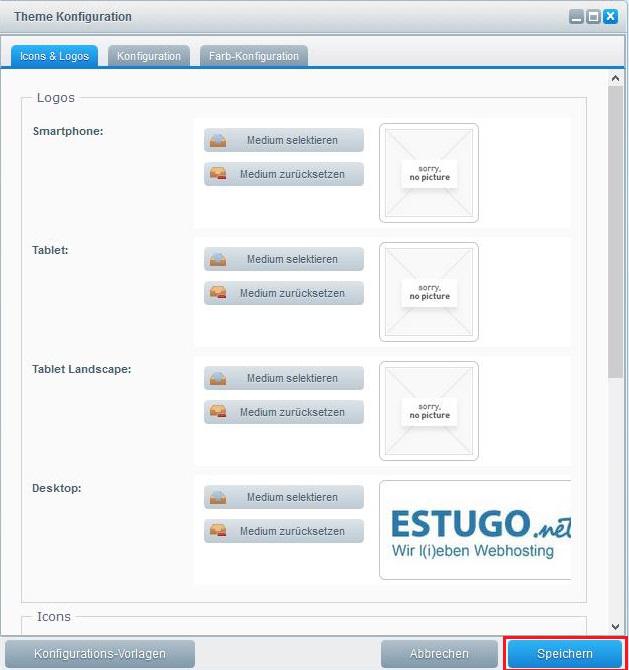Click reset icon for Tablet logo
Viewport: 629px width, 670px height.
(x=217, y=293)
